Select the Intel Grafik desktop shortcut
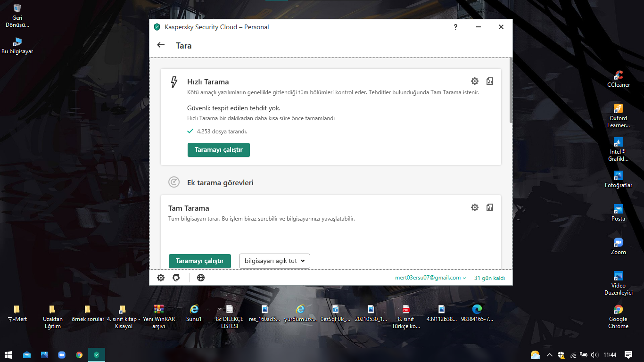The height and width of the screenshot is (362, 644). click(x=619, y=149)
